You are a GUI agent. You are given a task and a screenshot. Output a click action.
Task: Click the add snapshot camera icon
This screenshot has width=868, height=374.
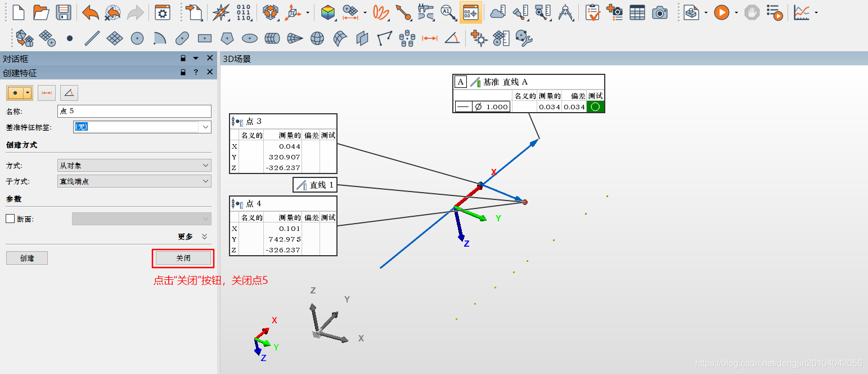615,12
